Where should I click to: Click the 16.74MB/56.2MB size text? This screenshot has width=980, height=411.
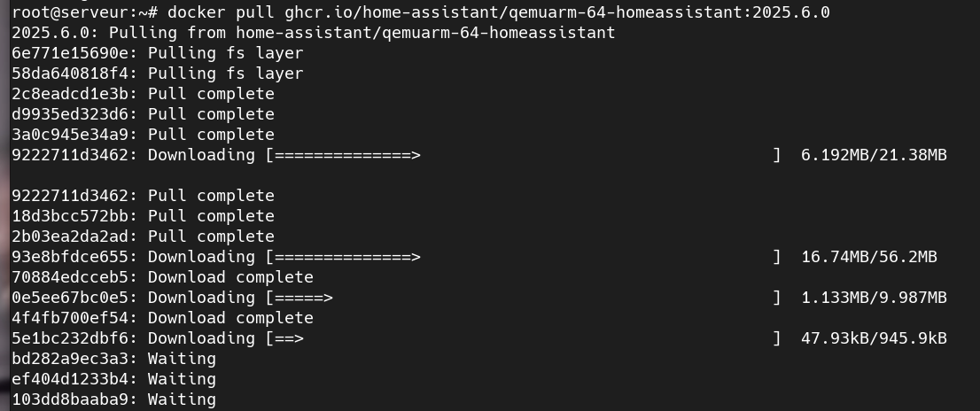point(868,257)
